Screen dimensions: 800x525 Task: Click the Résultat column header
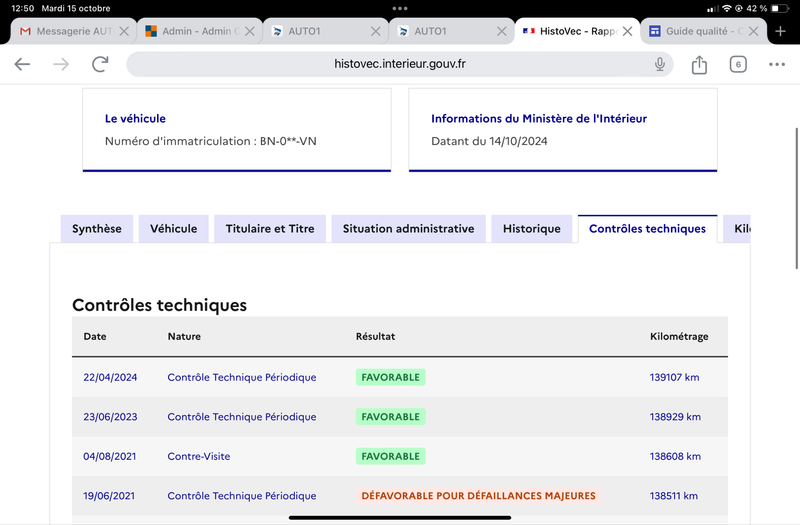(x=376, y=337)
